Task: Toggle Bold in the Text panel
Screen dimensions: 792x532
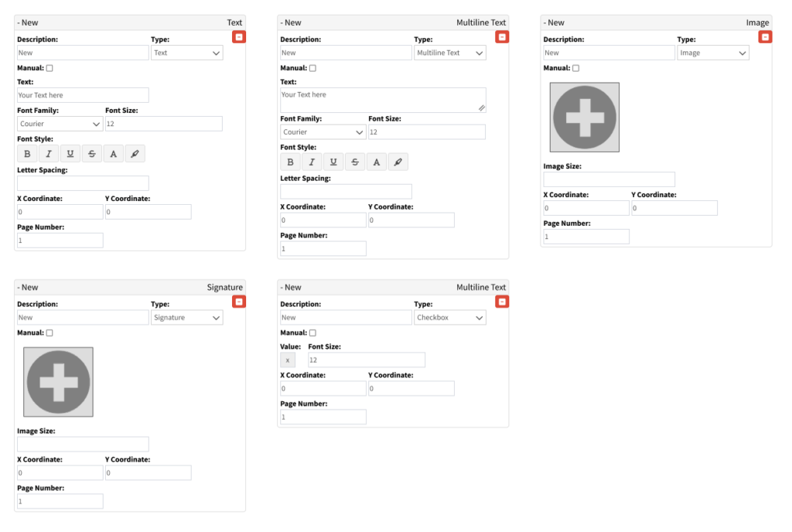Action: [27, 154]
